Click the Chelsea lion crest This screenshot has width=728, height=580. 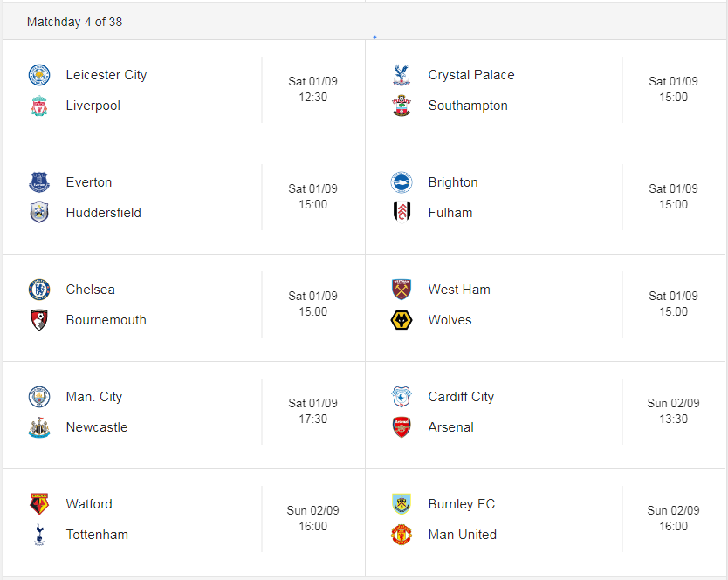(x=39, y=290)
